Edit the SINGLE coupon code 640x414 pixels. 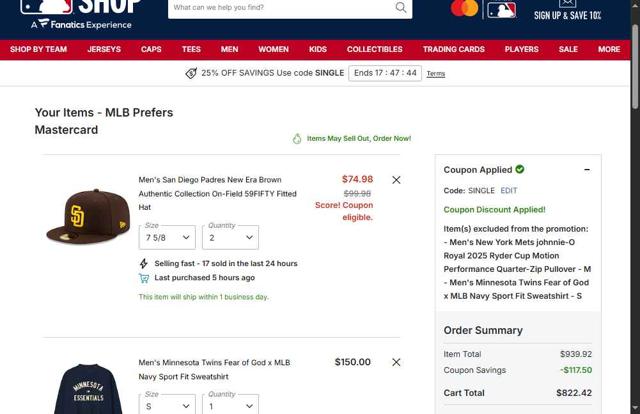509,191
